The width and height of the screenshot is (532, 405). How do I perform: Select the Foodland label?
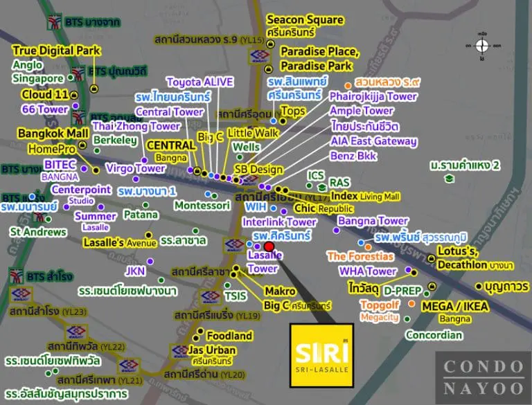(229, 336)
